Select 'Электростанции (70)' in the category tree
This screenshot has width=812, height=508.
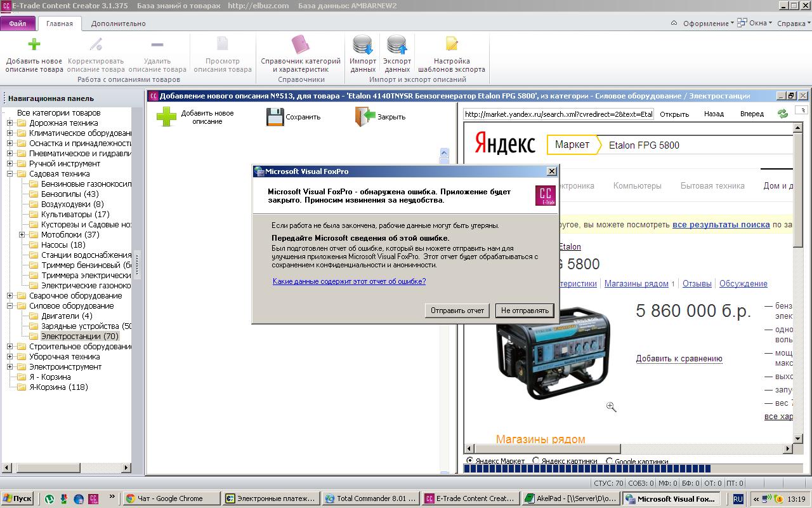pos(79,337)
